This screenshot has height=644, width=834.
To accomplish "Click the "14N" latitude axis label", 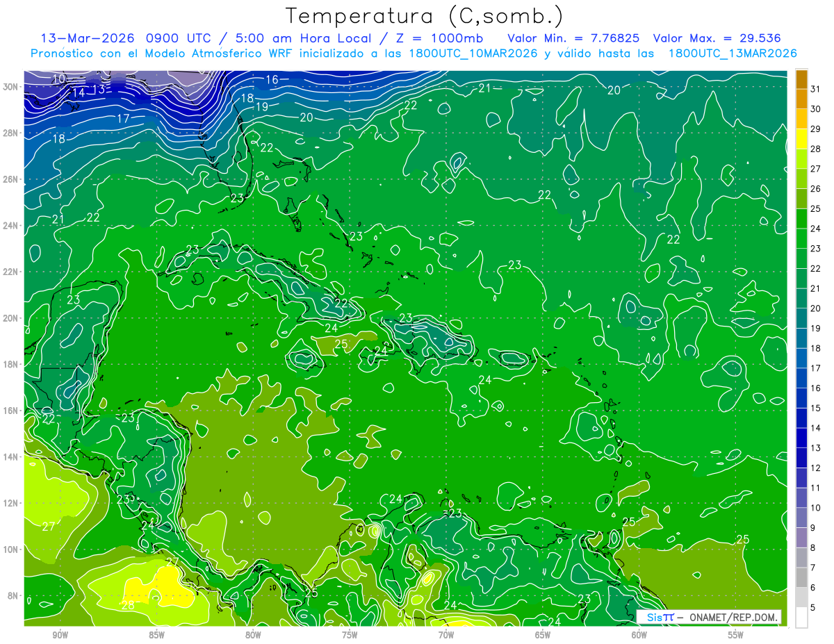I will tap(10, 456).
